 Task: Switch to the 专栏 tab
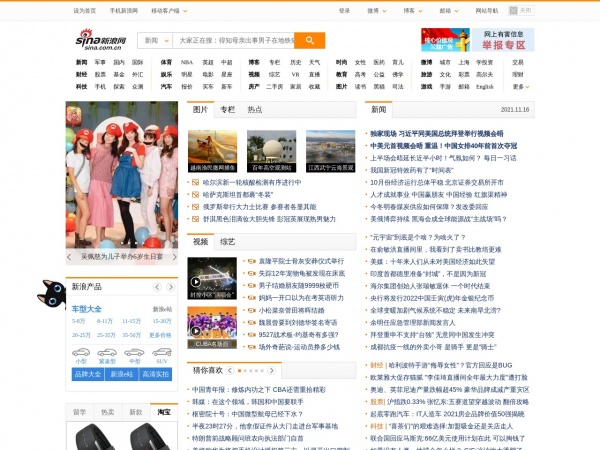point(227,110)
